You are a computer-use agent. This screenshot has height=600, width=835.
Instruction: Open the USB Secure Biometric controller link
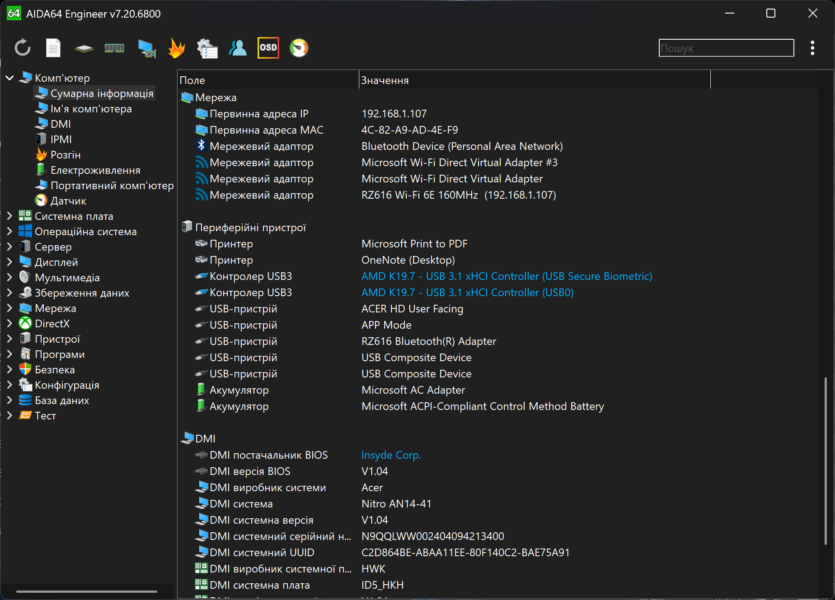[506, 276]
